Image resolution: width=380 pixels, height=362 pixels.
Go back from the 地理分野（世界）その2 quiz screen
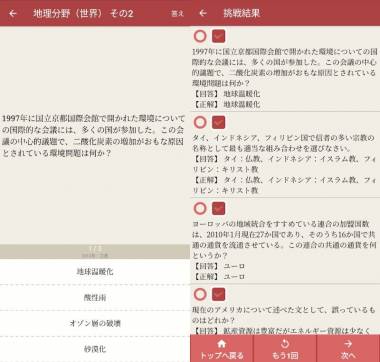[13, 13]
